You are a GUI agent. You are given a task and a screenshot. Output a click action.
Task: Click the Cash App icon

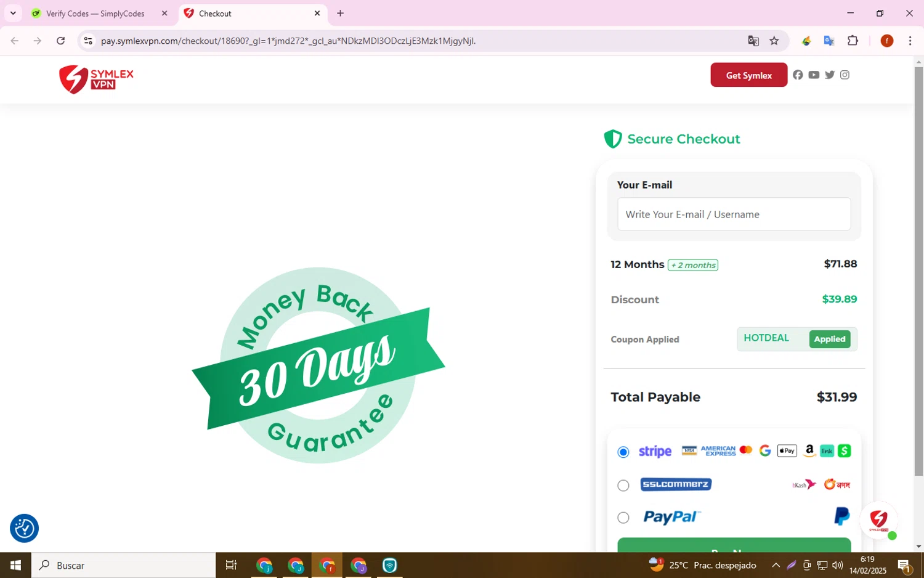(x=845, y=451)
